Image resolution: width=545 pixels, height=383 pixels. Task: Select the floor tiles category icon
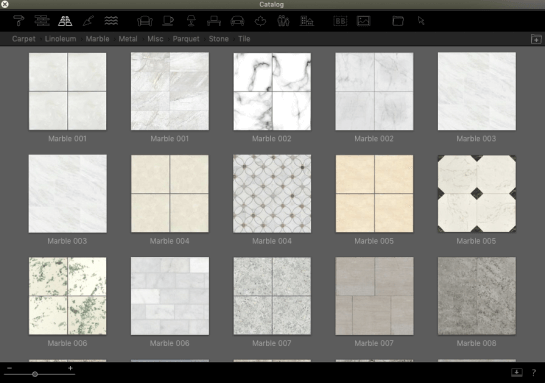click(65, 21)
